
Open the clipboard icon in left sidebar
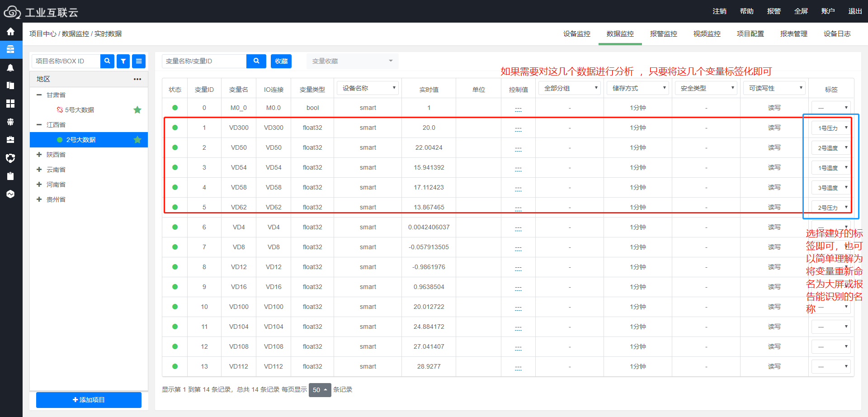point(10,176)
